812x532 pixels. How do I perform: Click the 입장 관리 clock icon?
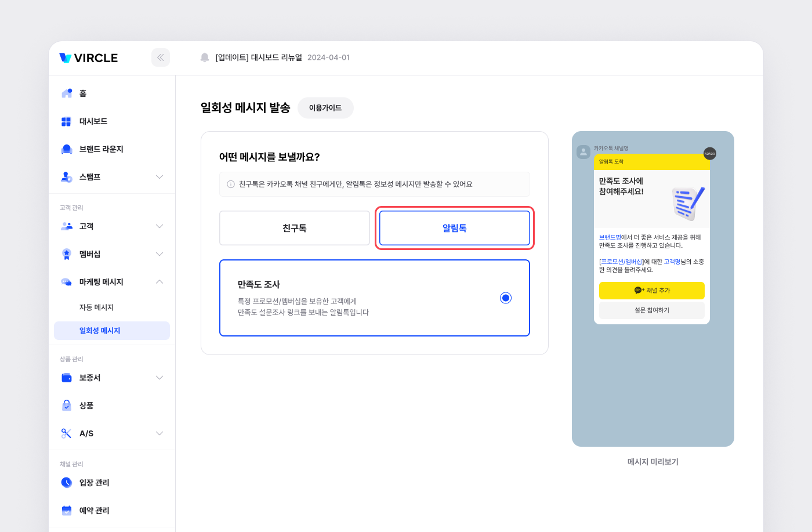[x=67, y=483]
